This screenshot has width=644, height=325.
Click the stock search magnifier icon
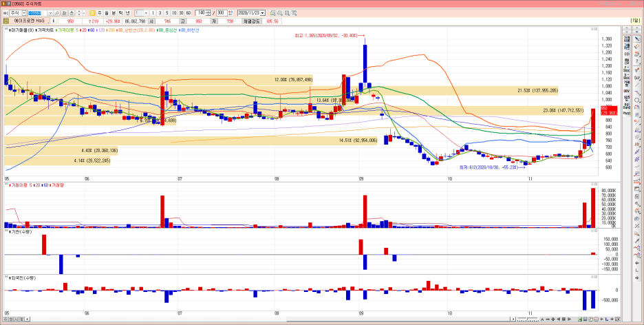56,12
